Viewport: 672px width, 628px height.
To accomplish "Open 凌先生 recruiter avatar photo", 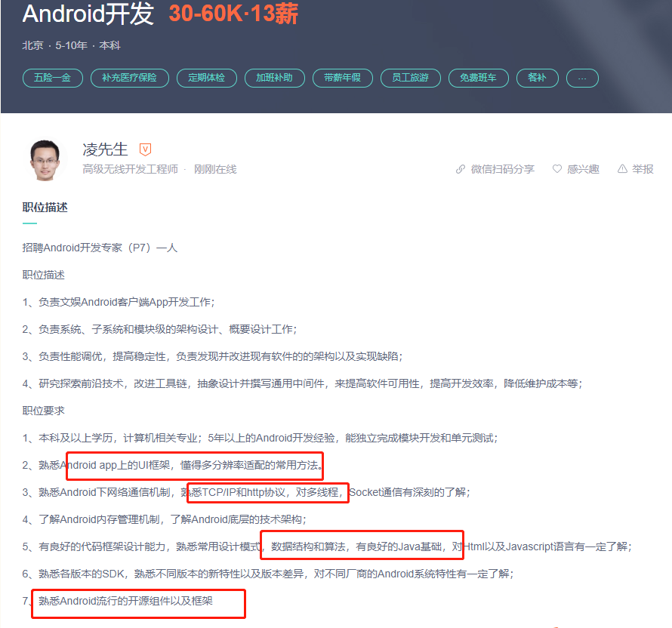I will [45, 160].
